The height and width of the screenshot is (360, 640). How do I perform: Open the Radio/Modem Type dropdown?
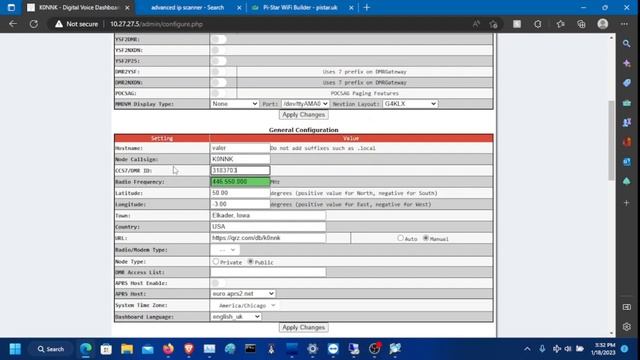225,250
